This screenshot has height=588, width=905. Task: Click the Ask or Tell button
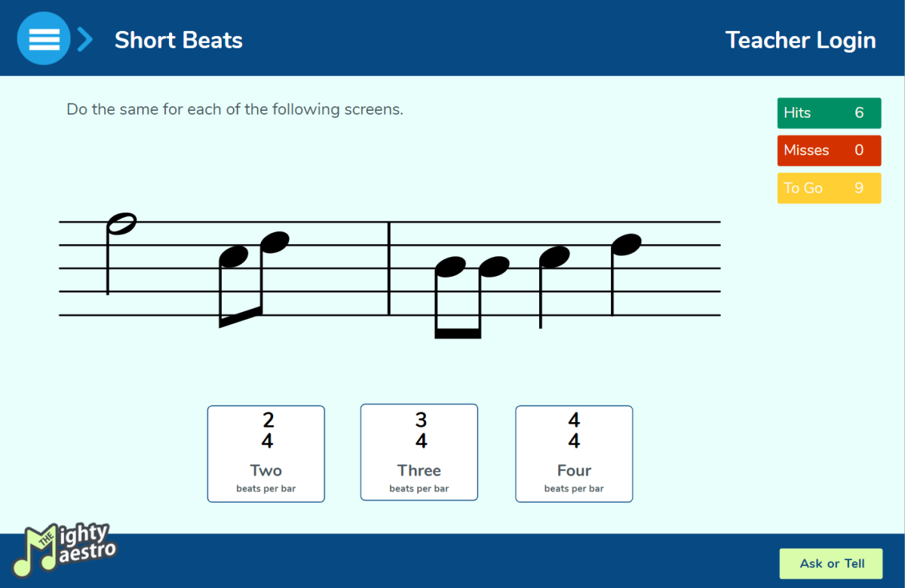pyautogui.click(x=831, y=563)
